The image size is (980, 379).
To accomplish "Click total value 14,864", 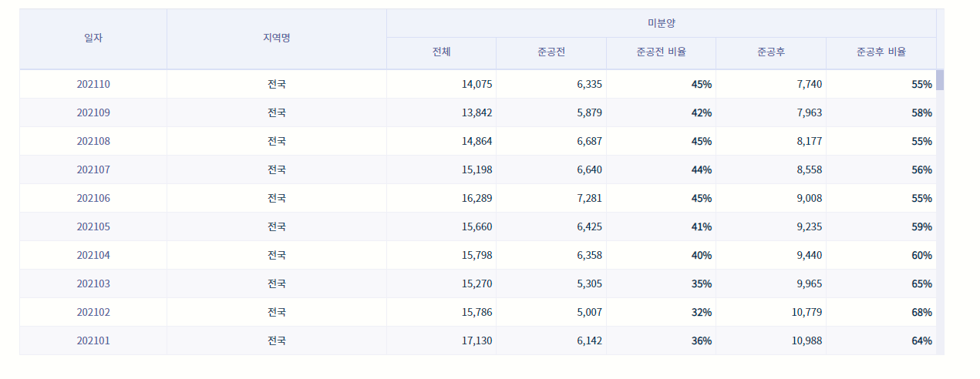I will tap(477, 141).
